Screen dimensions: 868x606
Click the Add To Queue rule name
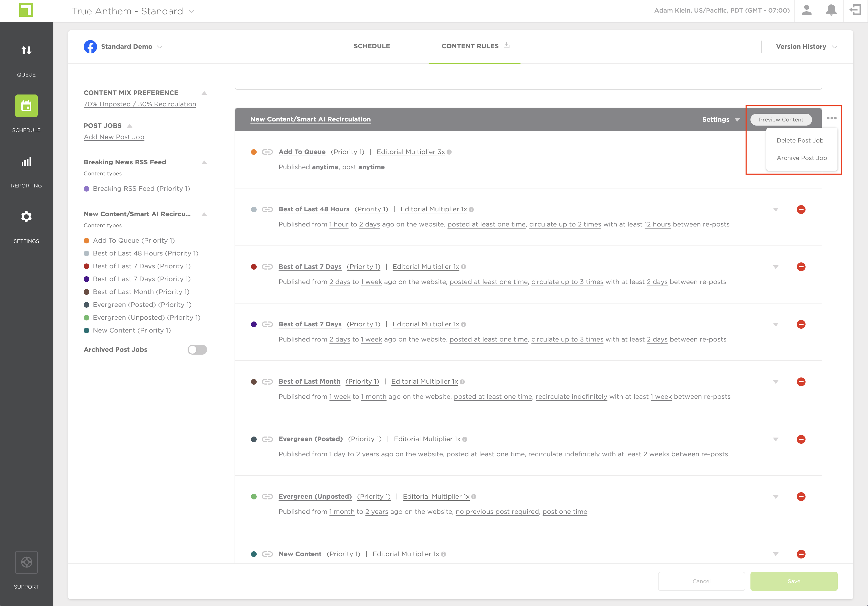tap(302, 152)
